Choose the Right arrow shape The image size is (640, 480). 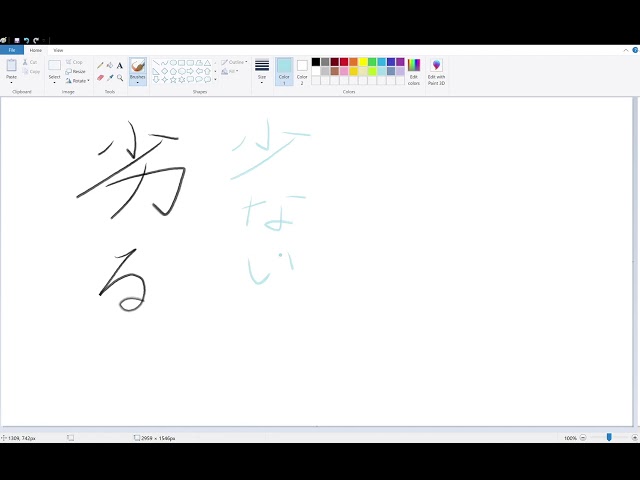(x=190, y=71)
